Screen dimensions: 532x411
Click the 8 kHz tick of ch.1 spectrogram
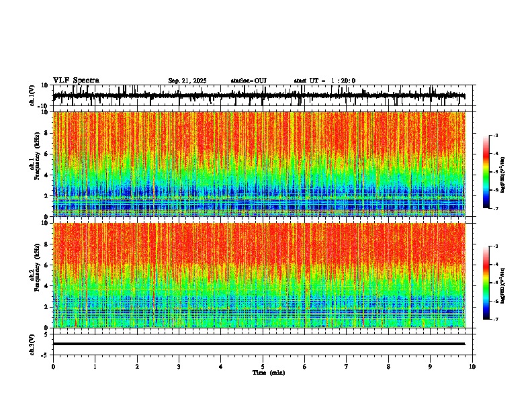coord(47,133)
